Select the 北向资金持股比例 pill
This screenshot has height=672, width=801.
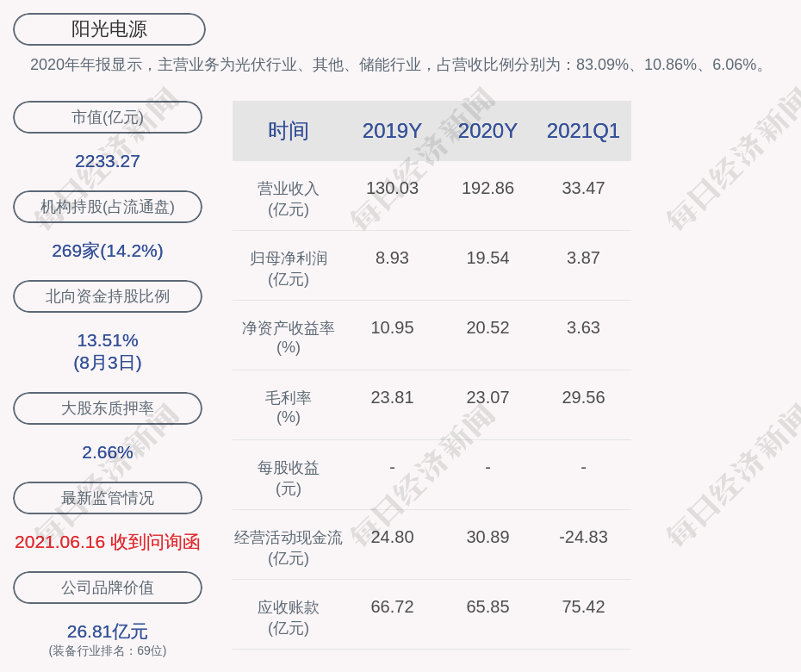(x=108, y=296)
